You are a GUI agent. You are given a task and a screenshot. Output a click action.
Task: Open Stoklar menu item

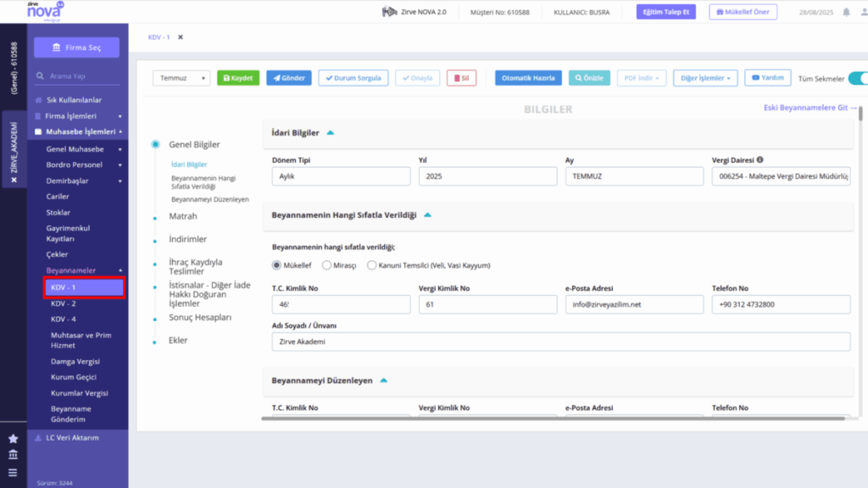[58, 213]
